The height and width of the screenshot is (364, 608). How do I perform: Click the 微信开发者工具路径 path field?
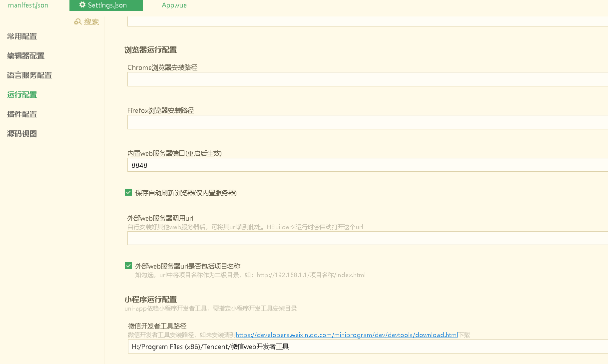click(300, 347)
